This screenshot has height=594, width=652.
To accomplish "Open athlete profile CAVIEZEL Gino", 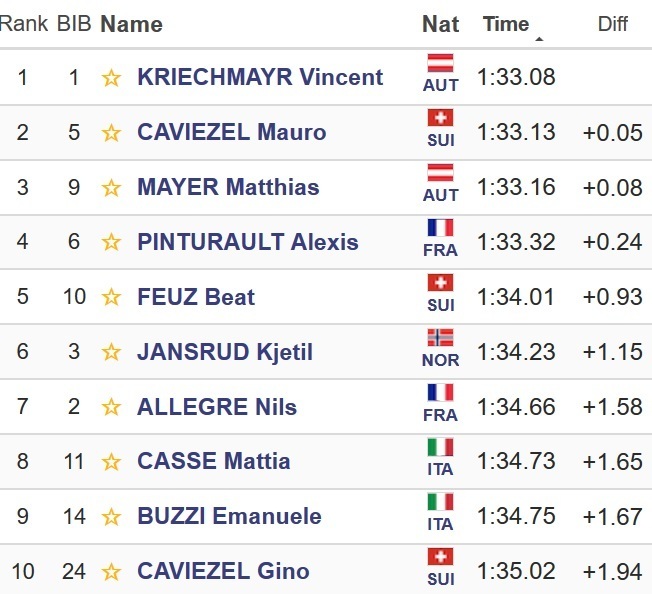I will pos(223,572).
